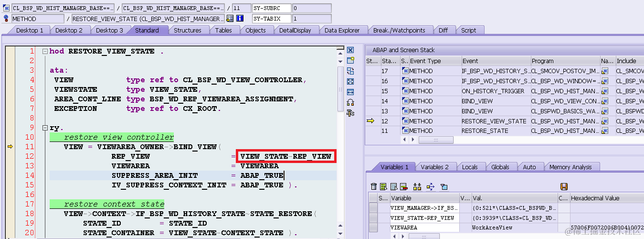This screenshot has height=239, width=644.
Task: Click the delete trash icon in Variables toolbar
Action: [374, 186]
